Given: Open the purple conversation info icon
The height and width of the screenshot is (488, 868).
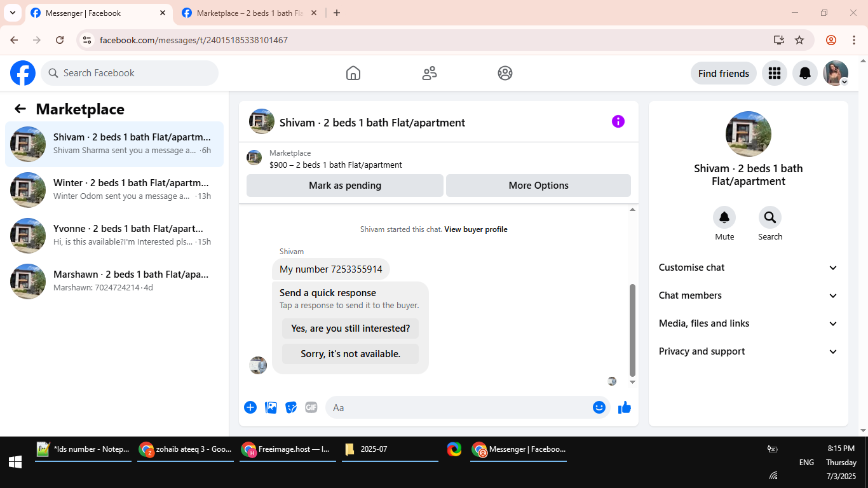Looking at the screenshot, I should coord(618,121).
